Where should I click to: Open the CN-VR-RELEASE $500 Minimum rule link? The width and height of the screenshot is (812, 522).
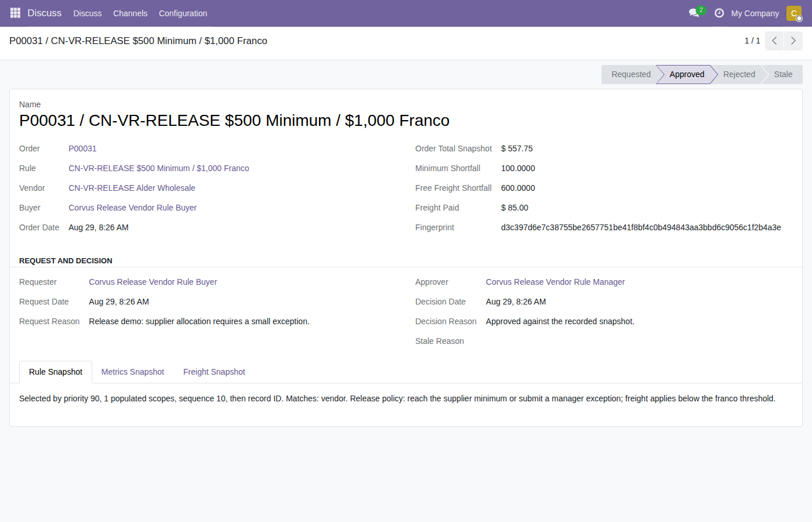[159, 168]
